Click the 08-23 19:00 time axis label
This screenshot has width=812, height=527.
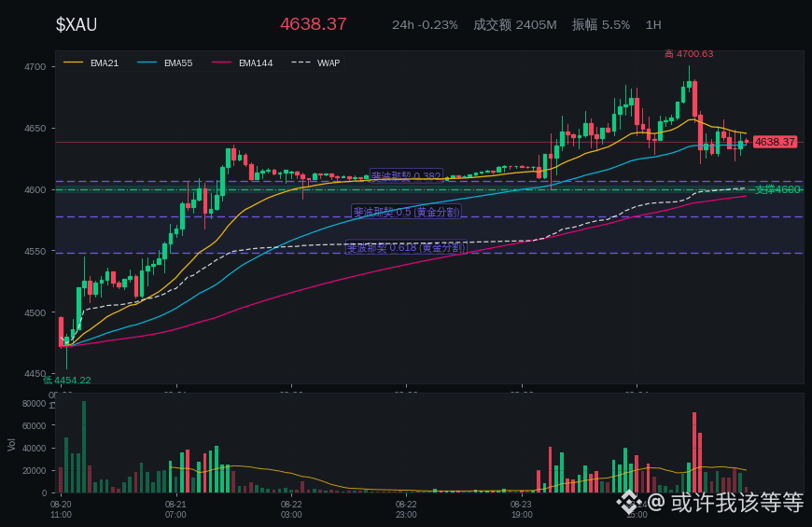[x=522, y=509]
